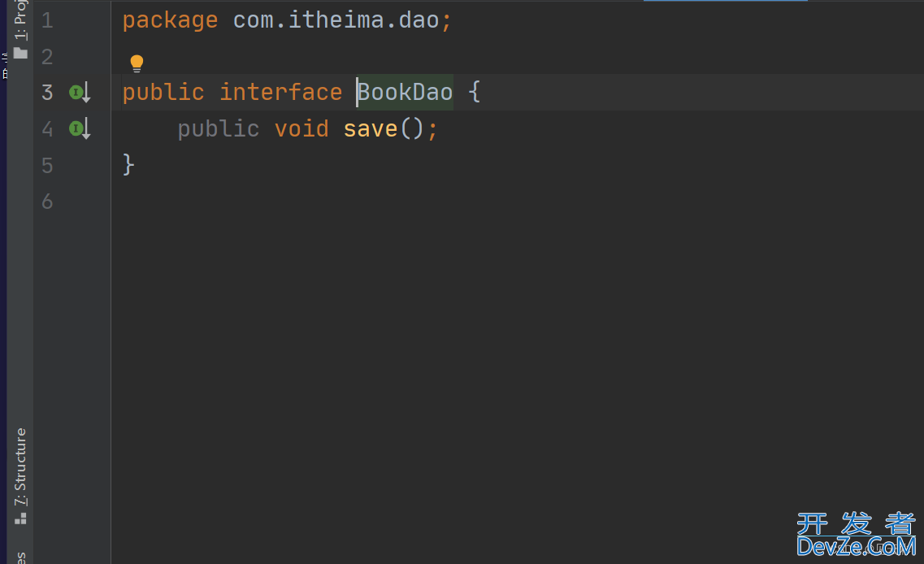Click the opening brace after BookDao

pos(475,93)
